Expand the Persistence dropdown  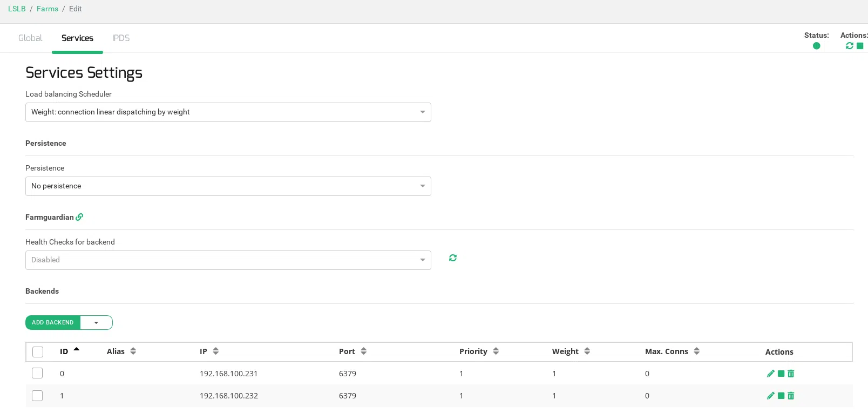(x=228, y=186)
